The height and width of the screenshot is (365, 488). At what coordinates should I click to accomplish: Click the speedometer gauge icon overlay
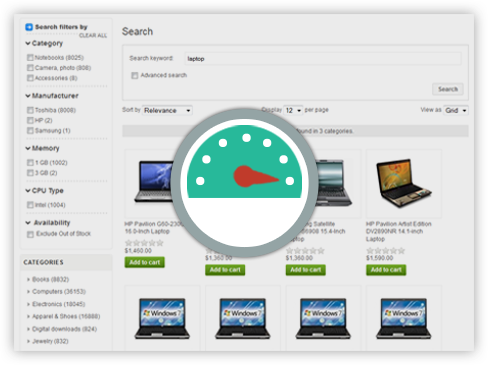[245, 183]
